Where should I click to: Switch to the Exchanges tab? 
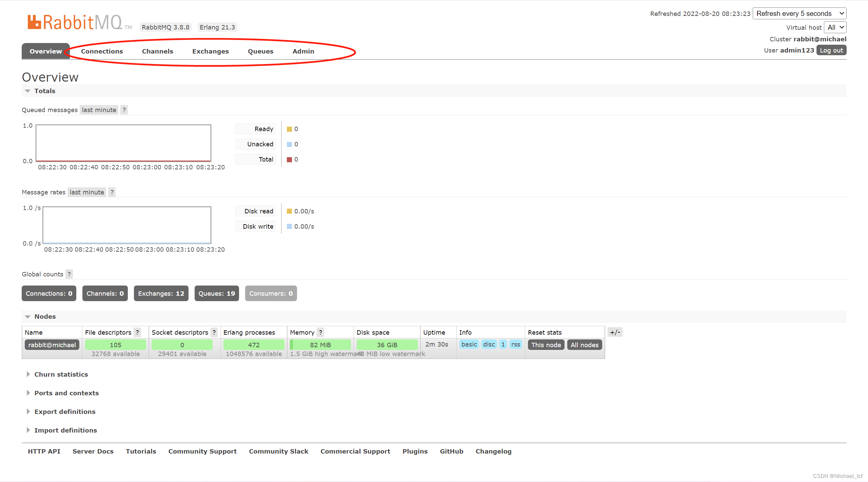pos(211,51)
